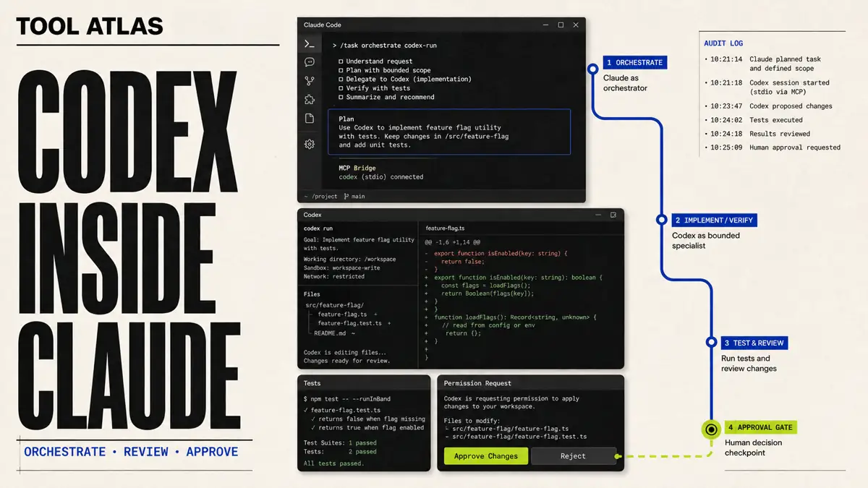Click the Network: restricted line
868x488 pixels.
334,276
